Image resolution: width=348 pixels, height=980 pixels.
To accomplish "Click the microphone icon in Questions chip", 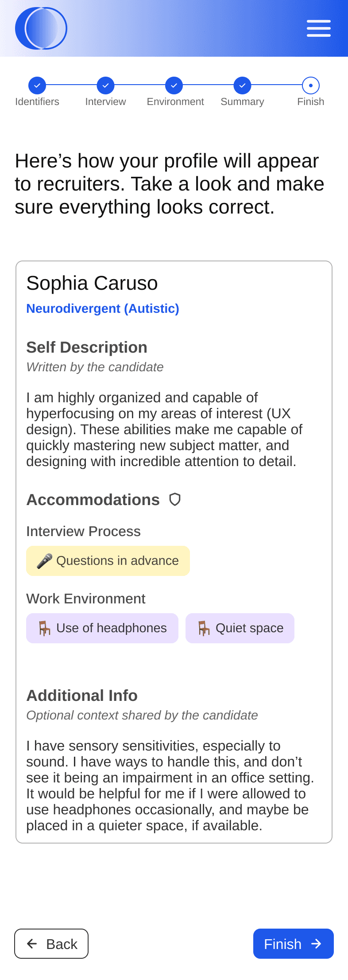I will click(x=44, y=561).
